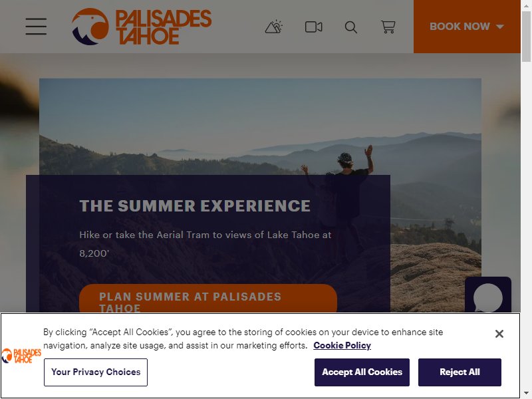The width and height of the screenshot is (532, 399).
Task: Expand the Book Now dropdown
Action: pos(467,27)
